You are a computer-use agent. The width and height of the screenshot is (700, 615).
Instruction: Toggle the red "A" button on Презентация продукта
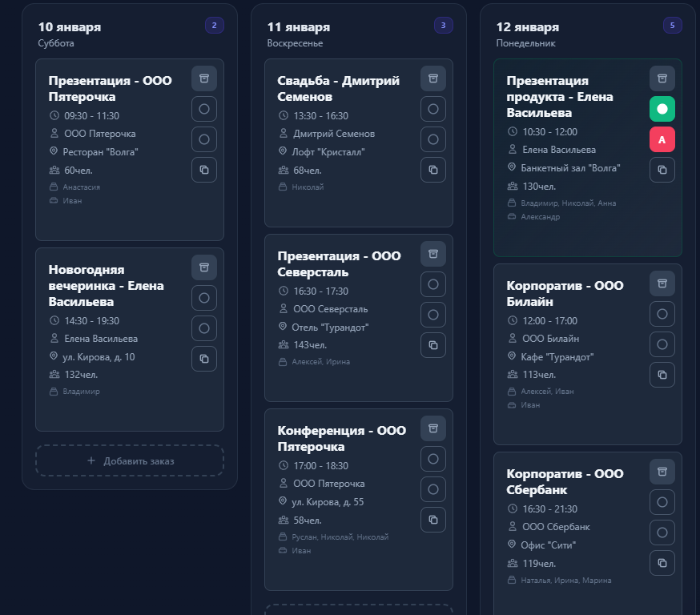[x=662, y=139]
